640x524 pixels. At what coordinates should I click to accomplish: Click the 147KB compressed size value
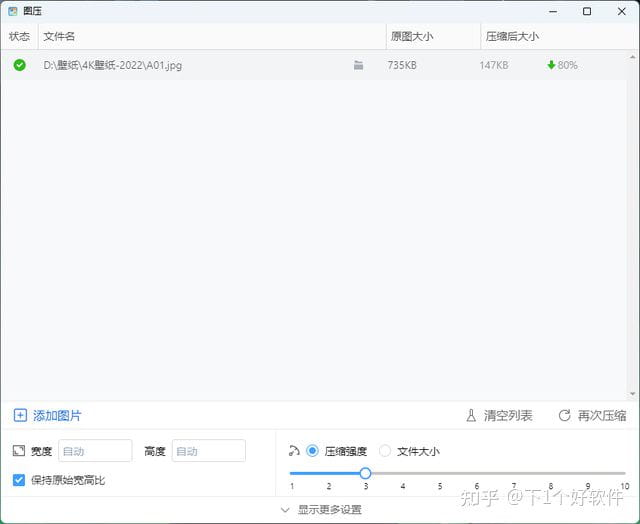494,65
